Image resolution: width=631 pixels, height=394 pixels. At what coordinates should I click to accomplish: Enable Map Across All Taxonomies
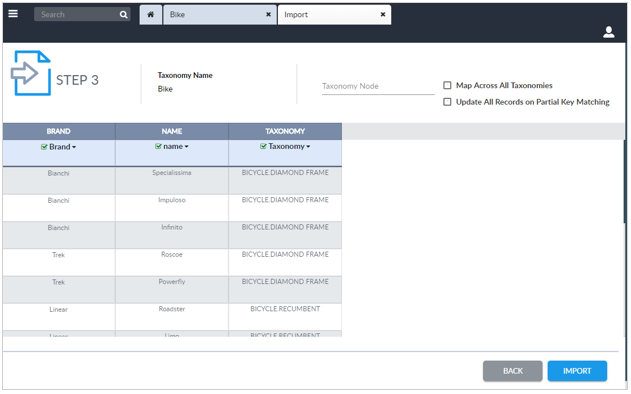447,85
